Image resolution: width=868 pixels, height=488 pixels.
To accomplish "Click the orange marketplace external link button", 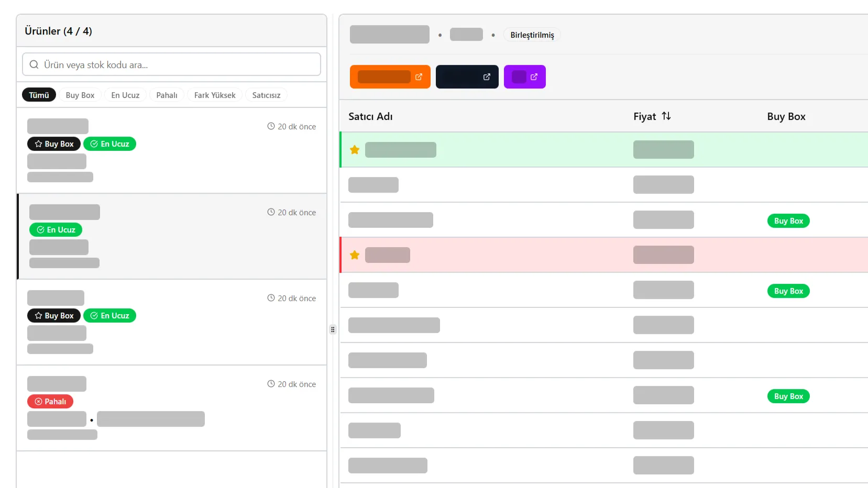I will click(390, 77).
